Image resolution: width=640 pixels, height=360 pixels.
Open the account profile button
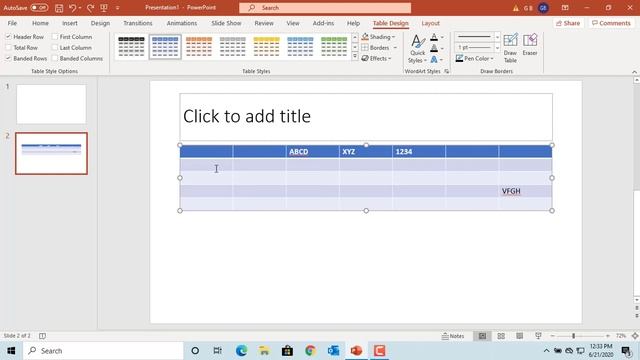point(543,8)
